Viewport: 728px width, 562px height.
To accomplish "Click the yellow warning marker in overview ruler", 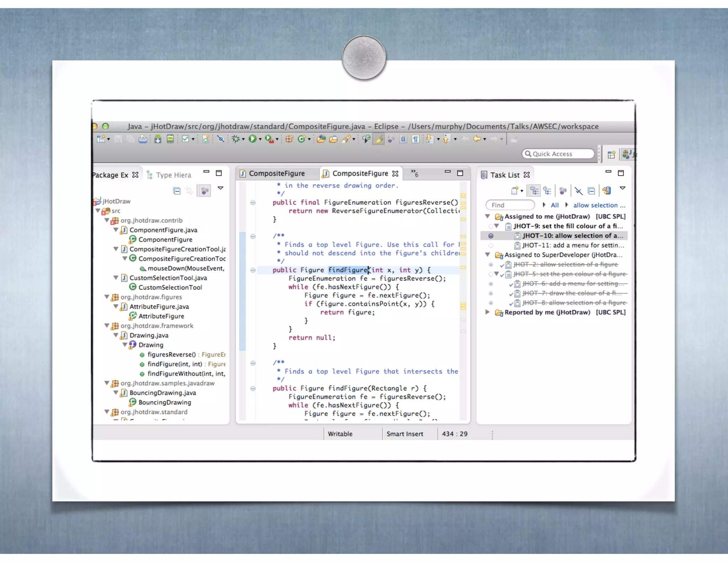I will pyautogui.click(x=463, y=306).
